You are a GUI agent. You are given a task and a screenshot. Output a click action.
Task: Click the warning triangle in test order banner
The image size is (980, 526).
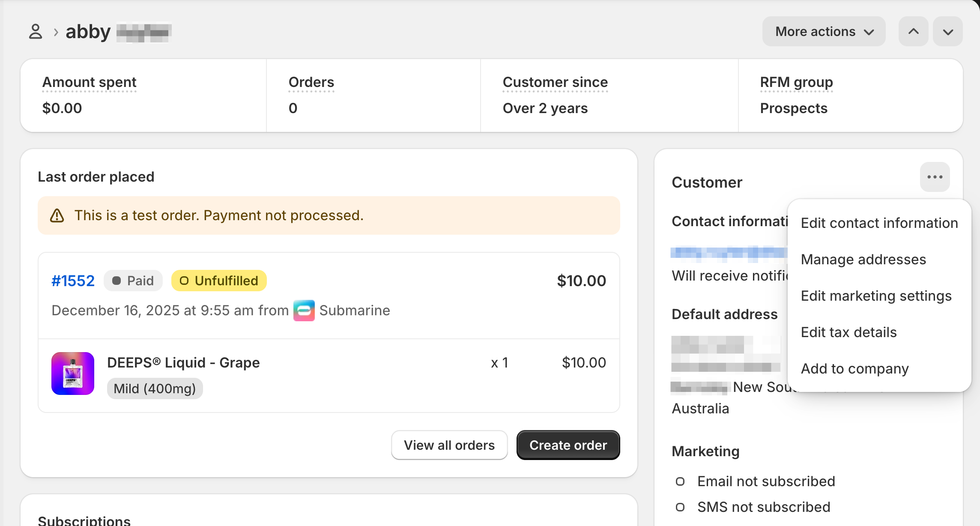pos(57,215)
